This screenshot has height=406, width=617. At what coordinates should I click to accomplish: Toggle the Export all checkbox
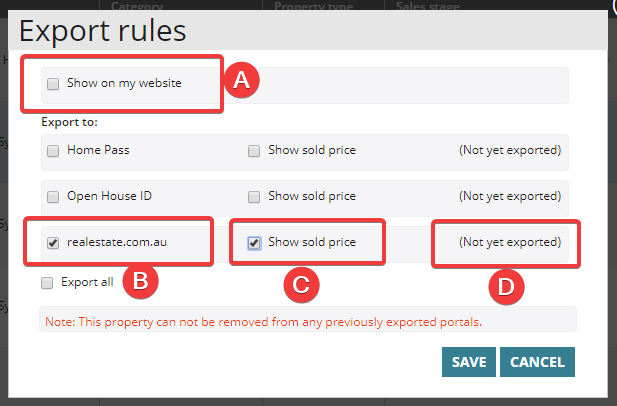[x=47, y=283]
